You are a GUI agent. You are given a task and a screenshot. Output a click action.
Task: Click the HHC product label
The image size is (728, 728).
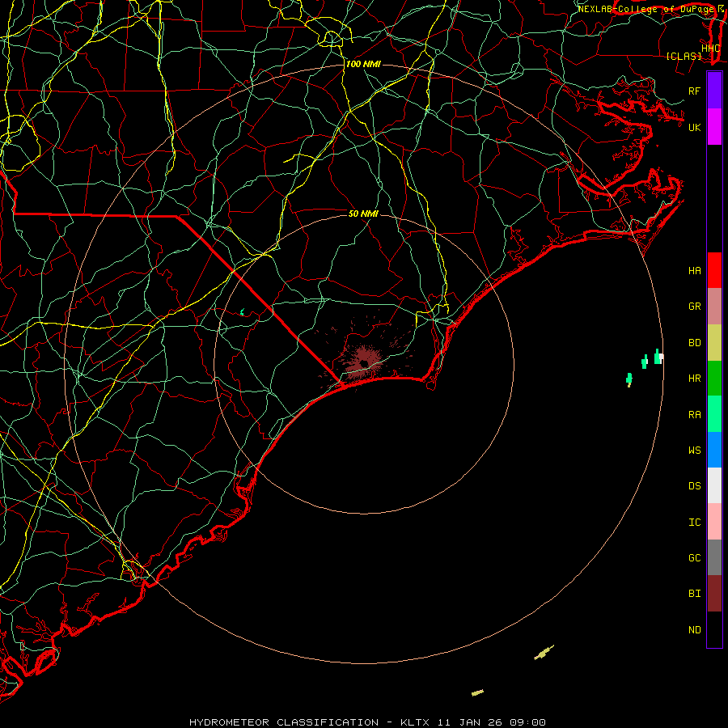pyautogui.click(x=710, y=49)
